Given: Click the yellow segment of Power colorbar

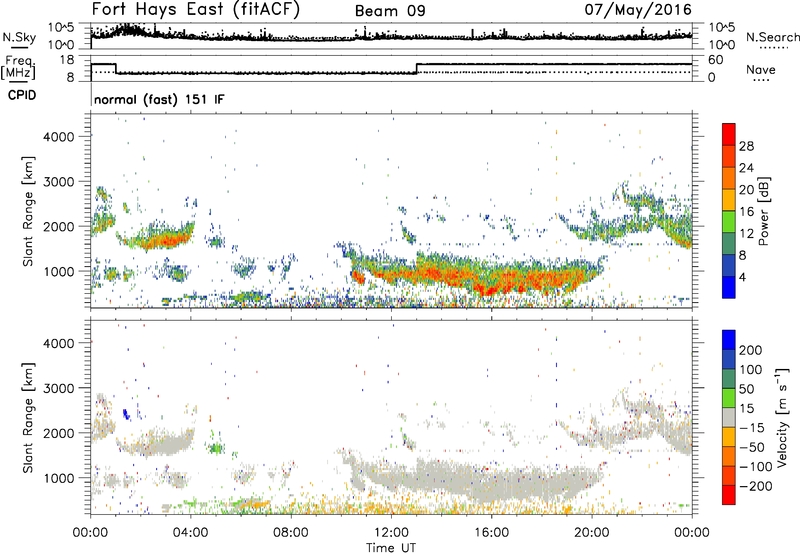Looking at the screenshot, I should pos(729,200).
